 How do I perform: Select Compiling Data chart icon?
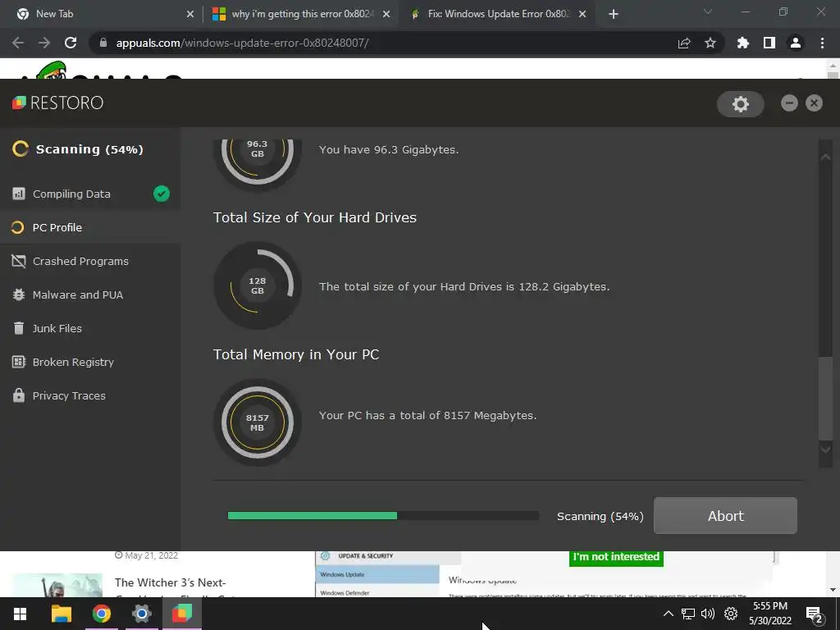tap(19, 194)
